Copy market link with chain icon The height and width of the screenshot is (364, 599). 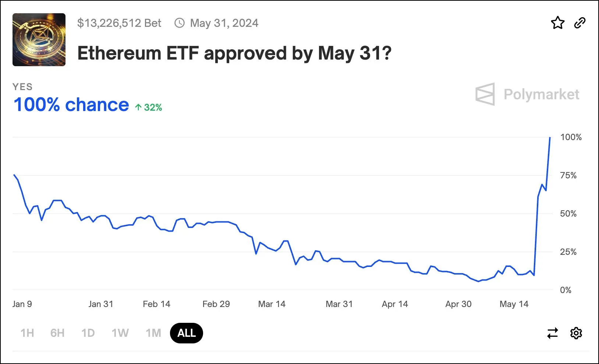click(x=580, y=23)
